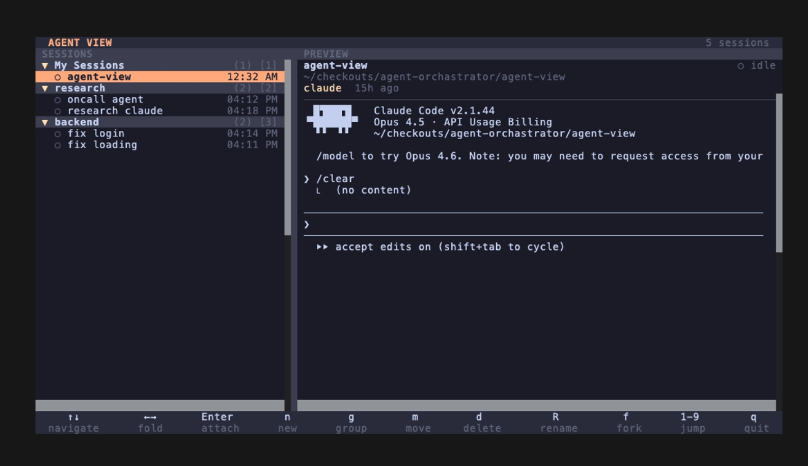
Task: Click the accept edits on mode indicator
Action: pos(441,247)
